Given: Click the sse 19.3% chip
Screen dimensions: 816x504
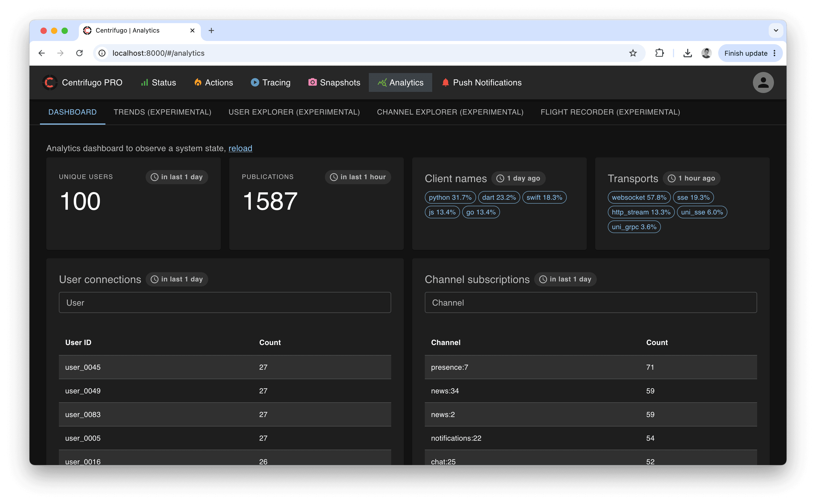Looking at the screenshot, I should (x=693, y=197).
